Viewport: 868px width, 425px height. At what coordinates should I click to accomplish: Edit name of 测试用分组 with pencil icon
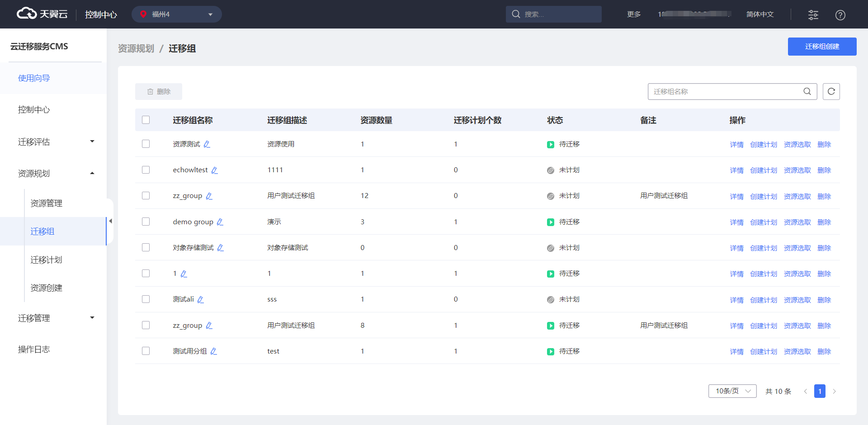click(x=214, y=351)
